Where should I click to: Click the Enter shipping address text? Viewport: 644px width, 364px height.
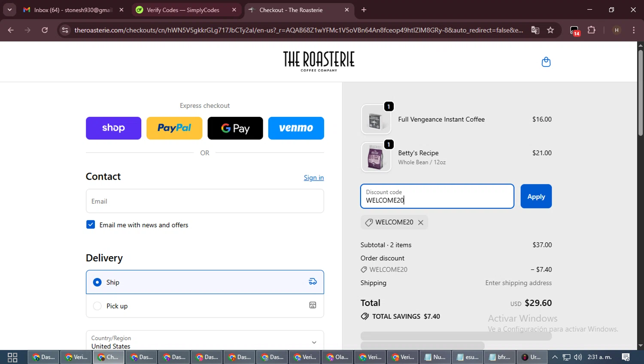tap(518, 283)
